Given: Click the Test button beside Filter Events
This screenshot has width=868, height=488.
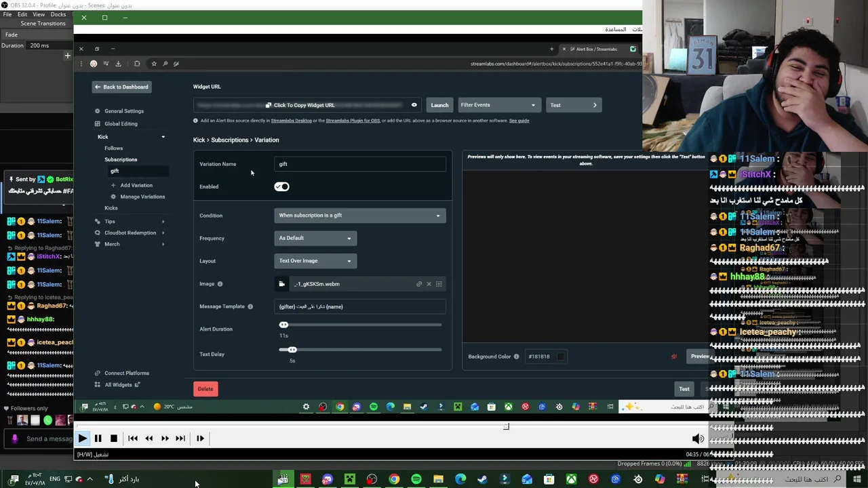Looking at the screenshot, I should click(x=573, y=105).
